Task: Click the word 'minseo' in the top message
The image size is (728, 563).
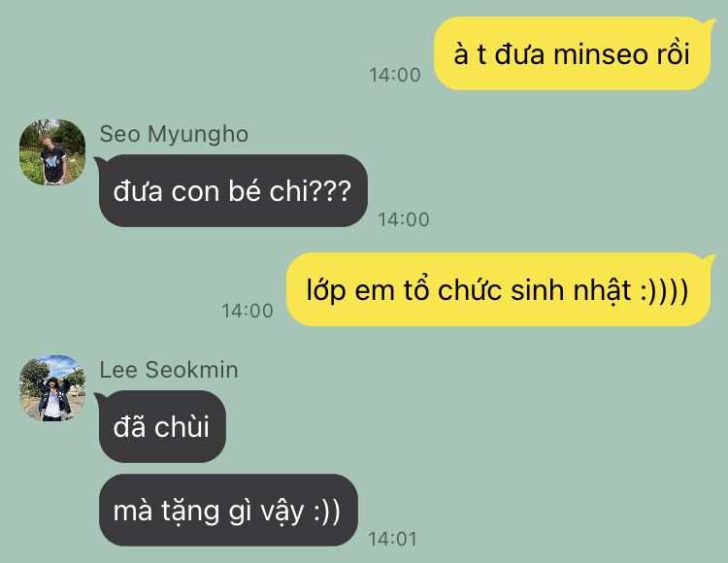Action: click(x=601, y=53)
